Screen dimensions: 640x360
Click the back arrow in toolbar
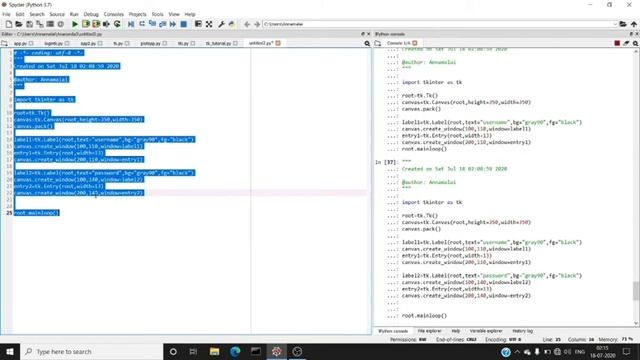pos(247,24)
